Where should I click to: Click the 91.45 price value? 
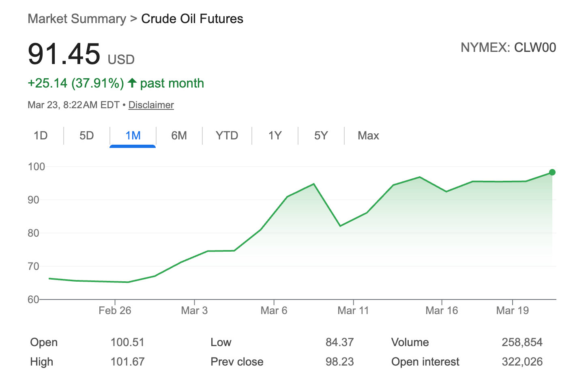[x=64, y=53]
